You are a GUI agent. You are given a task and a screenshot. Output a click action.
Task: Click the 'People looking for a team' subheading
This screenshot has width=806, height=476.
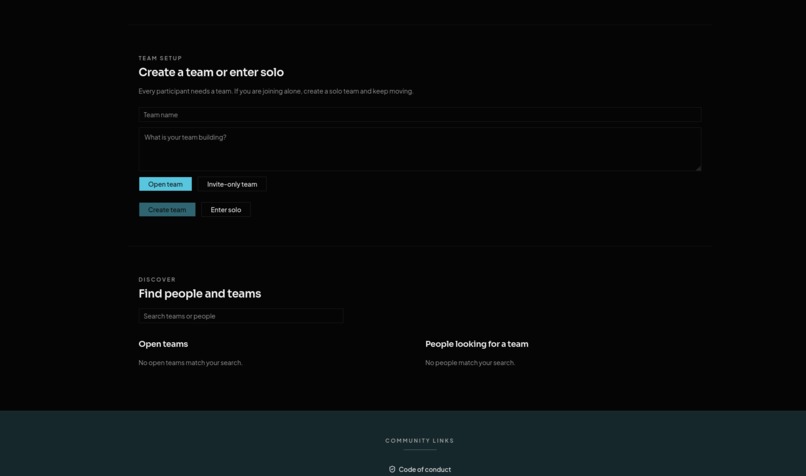click(x=477, y=344)
